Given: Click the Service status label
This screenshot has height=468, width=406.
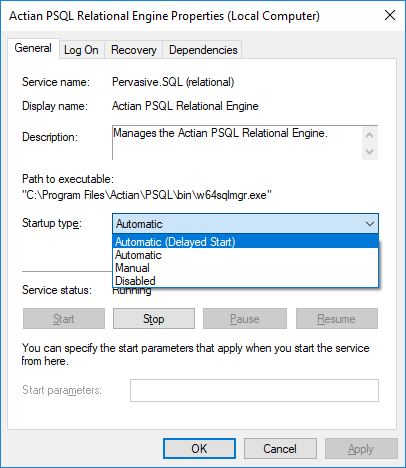Looking at the screenshot, I should tap(57, 290).
